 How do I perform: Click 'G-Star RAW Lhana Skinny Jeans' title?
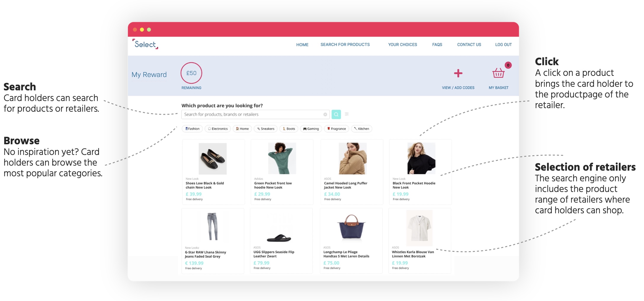[x=205, y=254]
